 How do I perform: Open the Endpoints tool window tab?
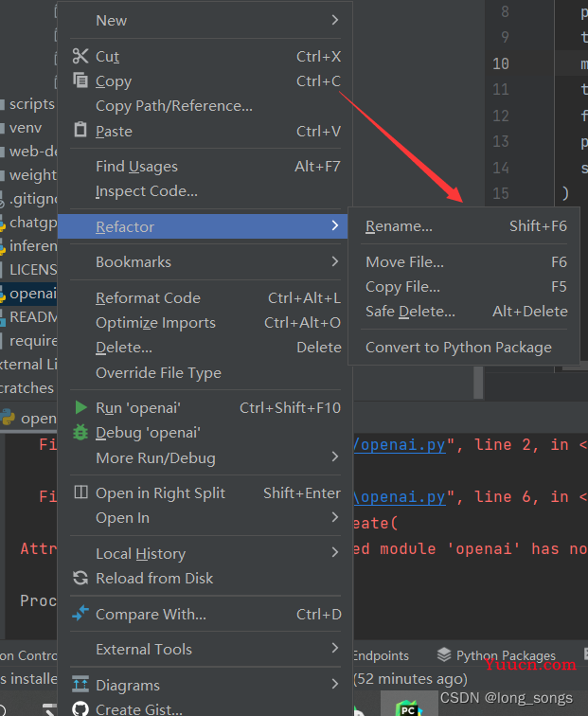point(382,655)
